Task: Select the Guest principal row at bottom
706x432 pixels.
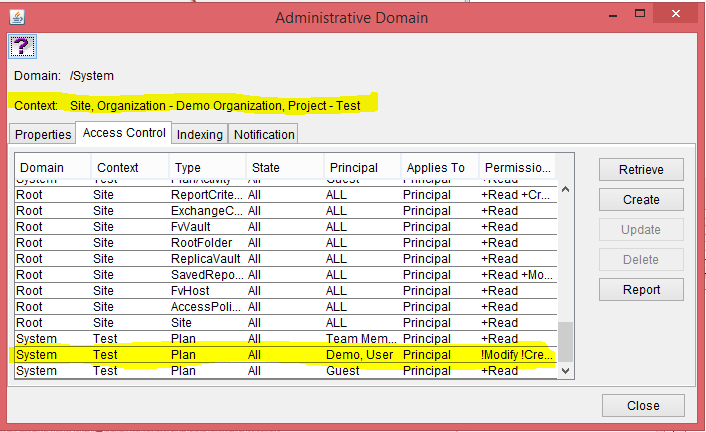Action: click(x=286, y=371)
